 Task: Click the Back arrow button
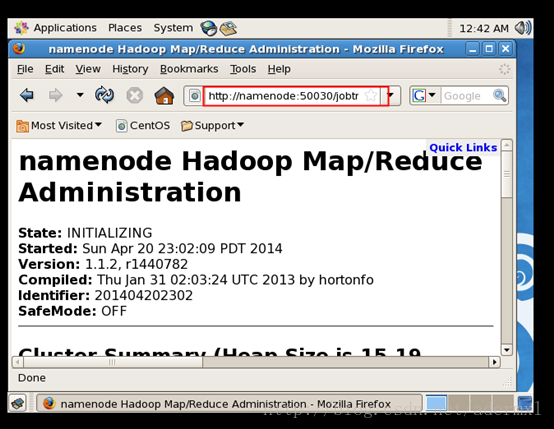pyautogui.click(x=26, y=95)
